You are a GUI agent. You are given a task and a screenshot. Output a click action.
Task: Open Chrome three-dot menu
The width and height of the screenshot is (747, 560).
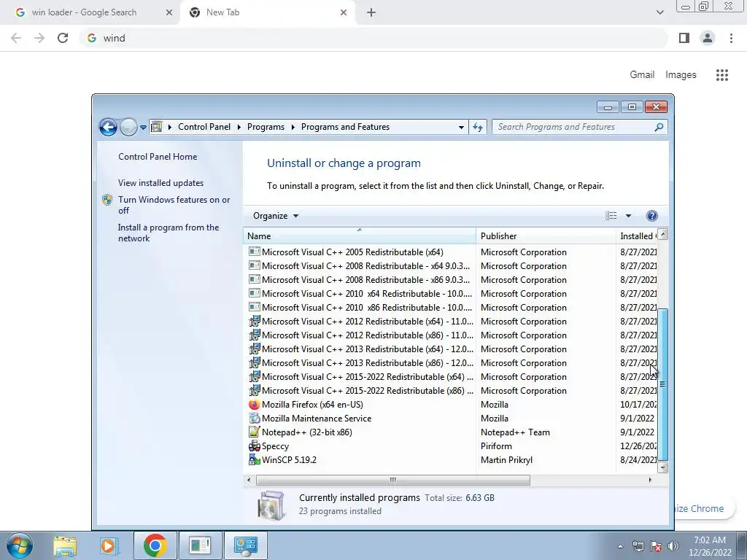coord(731,38)
